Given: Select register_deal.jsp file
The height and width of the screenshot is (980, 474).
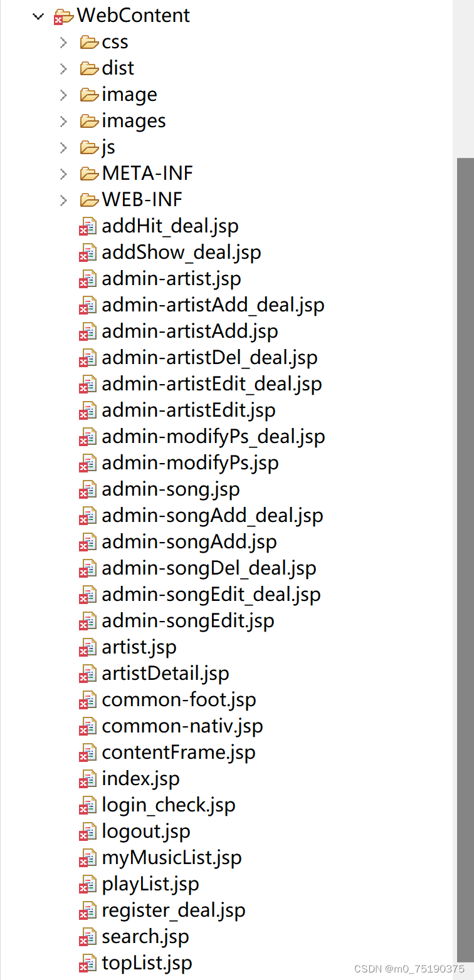Looking at the screenshot, I should click(174, 910).
